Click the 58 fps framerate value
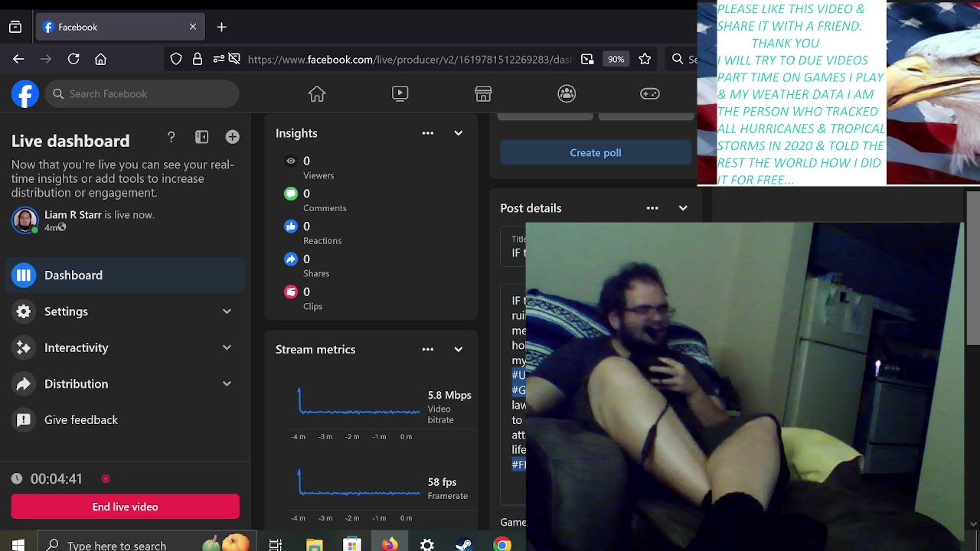Image resolution: width=980 pixels, height=551 pixels. tap(443, 482)
